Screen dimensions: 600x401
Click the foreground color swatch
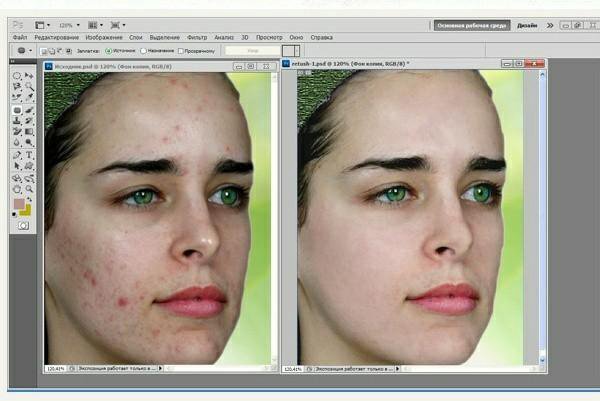point(19,205)
